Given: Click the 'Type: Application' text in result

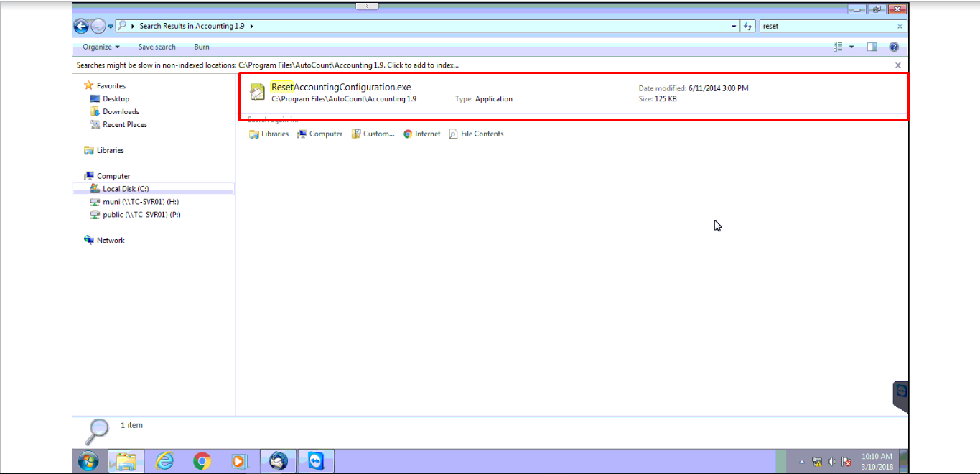Looking at the screenshot, I should coord(484,99).
